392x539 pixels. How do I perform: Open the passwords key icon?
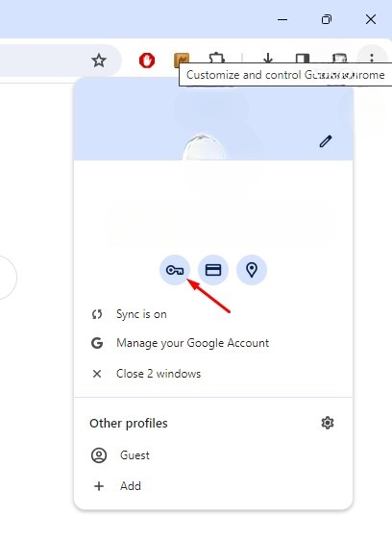point(175,270)
